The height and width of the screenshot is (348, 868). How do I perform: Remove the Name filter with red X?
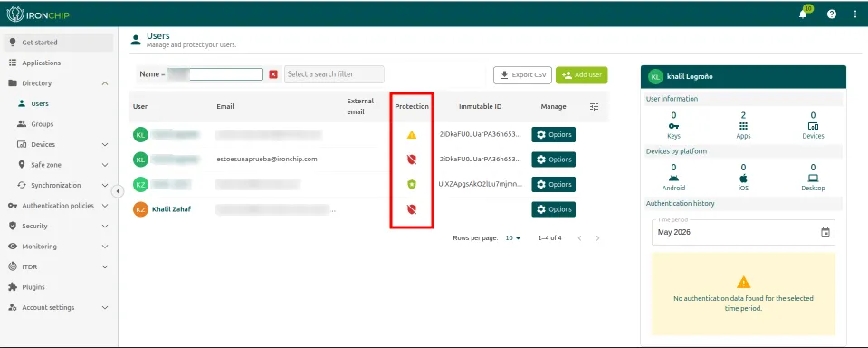(x=273, y=74)
